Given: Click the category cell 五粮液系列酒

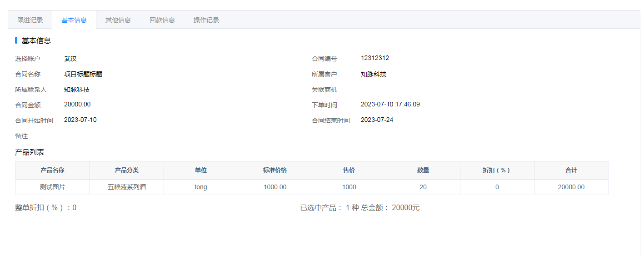Looking at the screenshot, I should point(127,187).
